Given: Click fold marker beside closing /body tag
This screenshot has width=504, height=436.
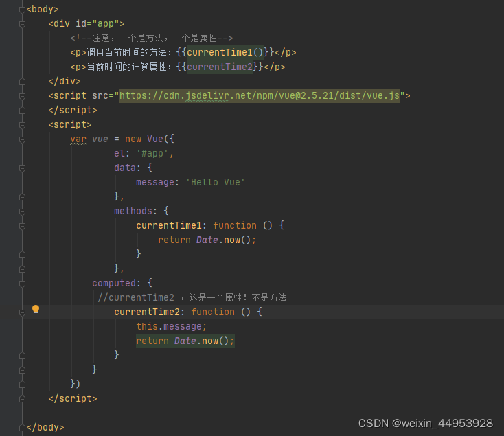Looking at the screenshot, I should tap(22, 428).
